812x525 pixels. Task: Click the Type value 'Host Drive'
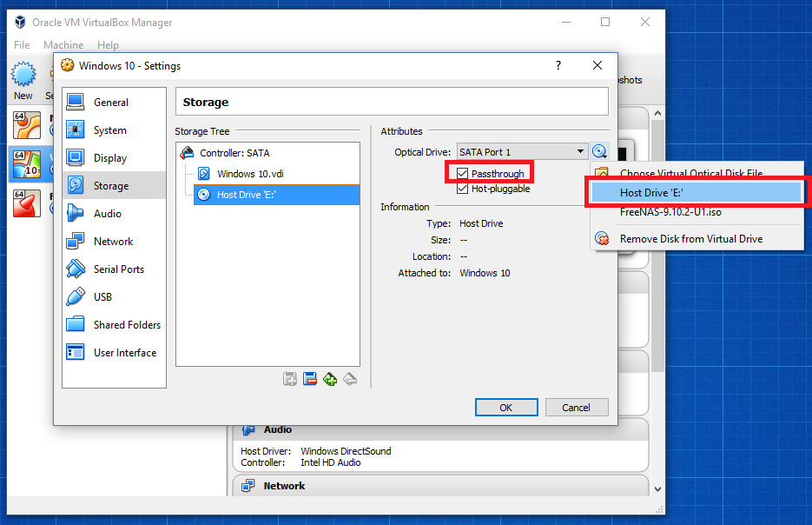tap(481, 223)
